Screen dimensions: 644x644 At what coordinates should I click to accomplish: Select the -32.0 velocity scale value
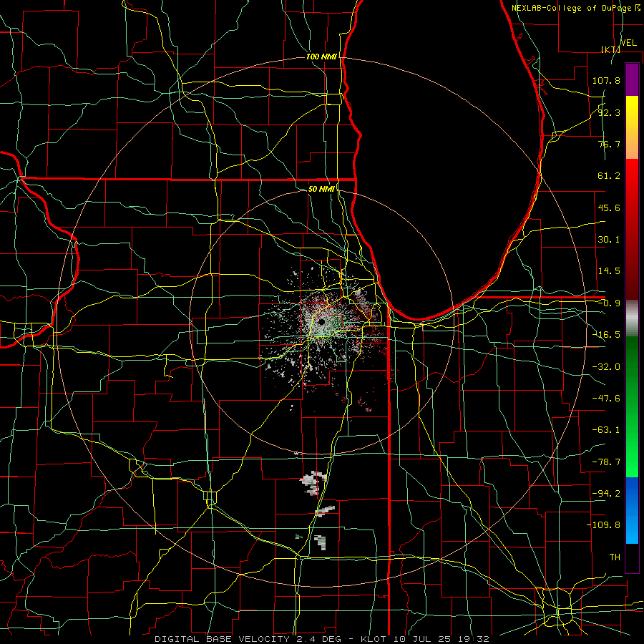[x=606, y=367]
